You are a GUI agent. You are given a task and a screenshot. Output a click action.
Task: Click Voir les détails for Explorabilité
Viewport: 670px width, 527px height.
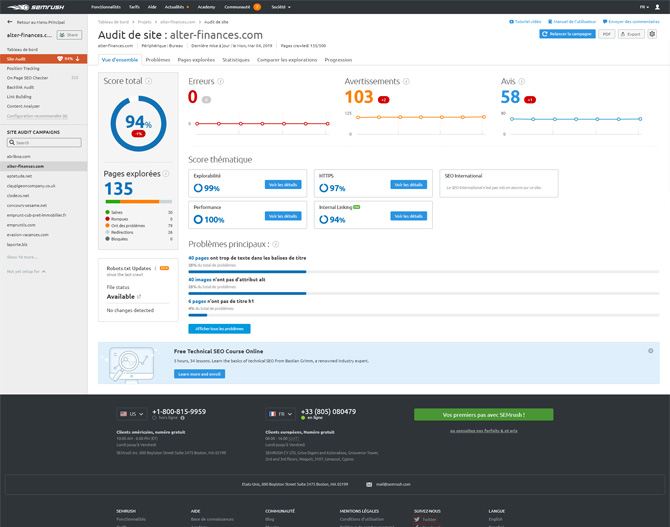pyautogui.click(x=283, y=185)
